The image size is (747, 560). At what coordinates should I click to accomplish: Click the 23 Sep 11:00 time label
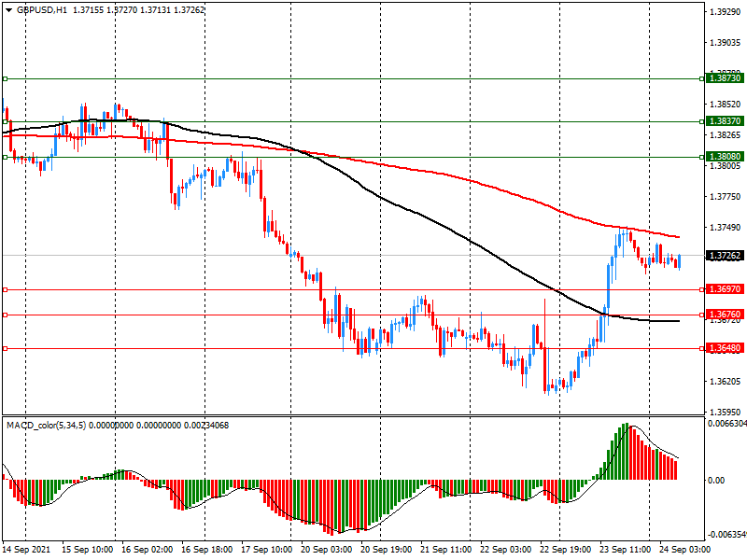tap(625, 550)
